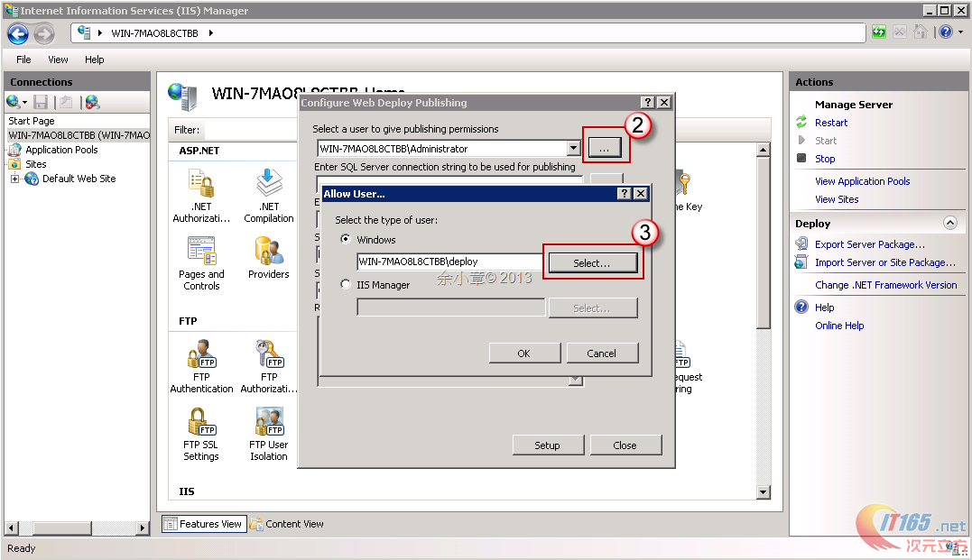Open the FTP Authorization feature icon
The height and width of the screenshot is (560, 972).
click(269, 353)
